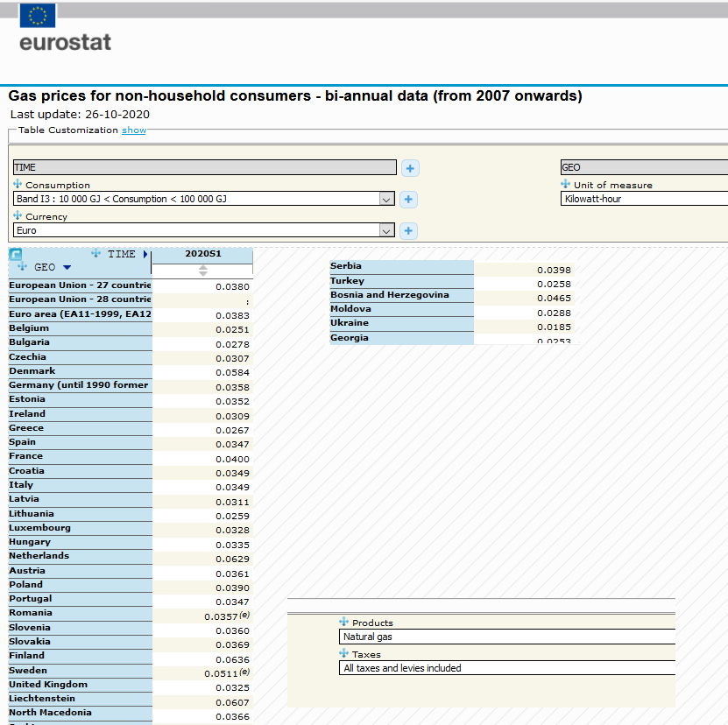Click move handle icon next to Unit of measure
This screenshot has height=725, width=728.
(566, 184)
